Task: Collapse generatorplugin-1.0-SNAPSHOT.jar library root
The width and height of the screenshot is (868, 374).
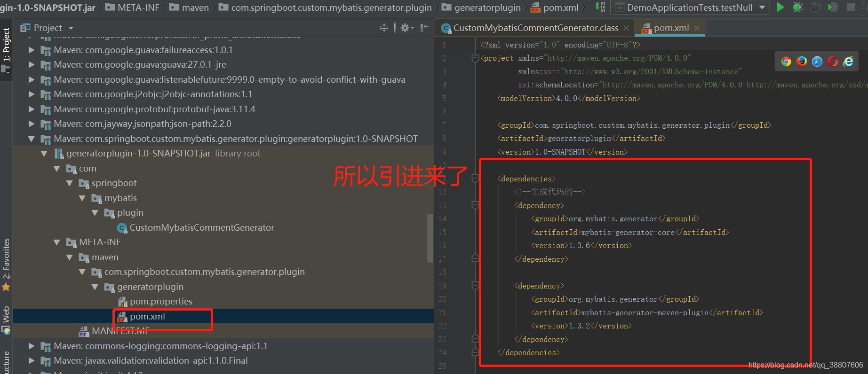Action: (x=44, y=153)
